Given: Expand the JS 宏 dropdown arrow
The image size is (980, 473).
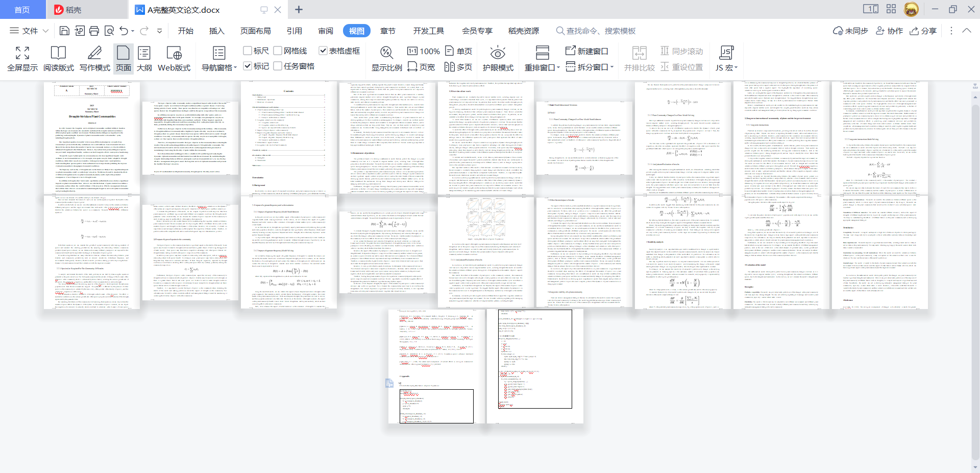Looking at the screenshot, I should click(736, 67).
